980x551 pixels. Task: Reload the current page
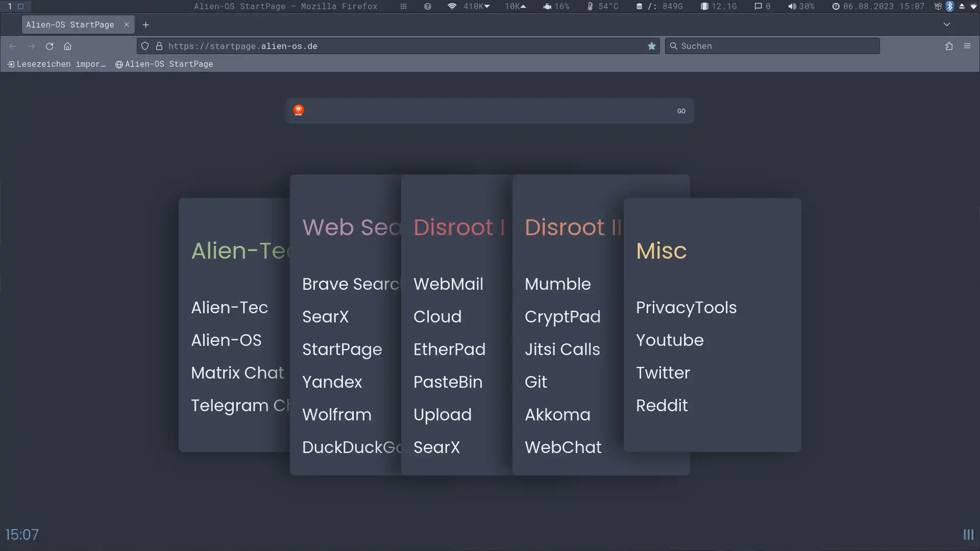point(50,46)
